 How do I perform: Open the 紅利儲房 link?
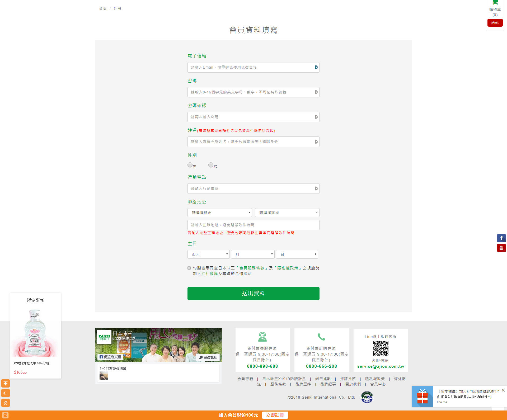tap(210, 273)
